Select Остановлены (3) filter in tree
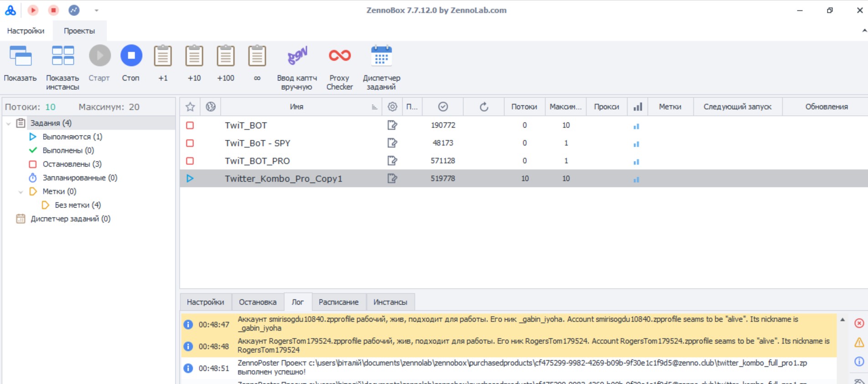Screen dimensions: 868x384 [72, 164]
